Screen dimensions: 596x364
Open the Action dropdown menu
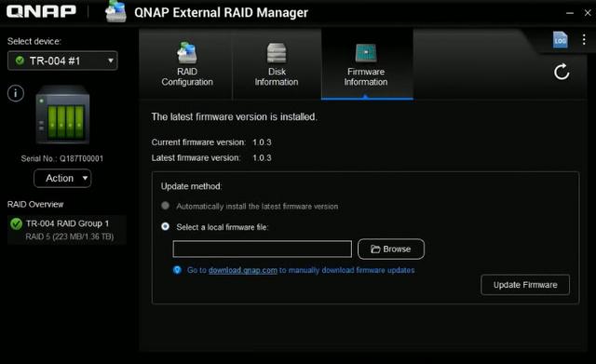62,178
